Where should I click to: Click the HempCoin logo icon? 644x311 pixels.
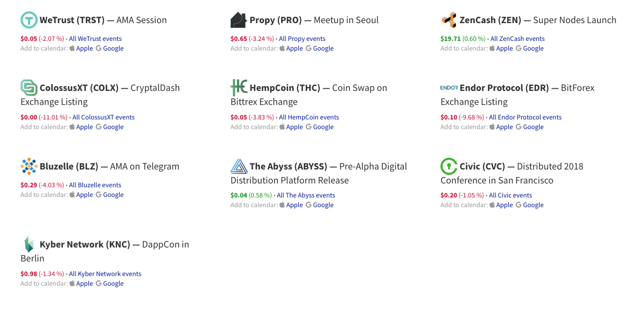tap(239, 88)
